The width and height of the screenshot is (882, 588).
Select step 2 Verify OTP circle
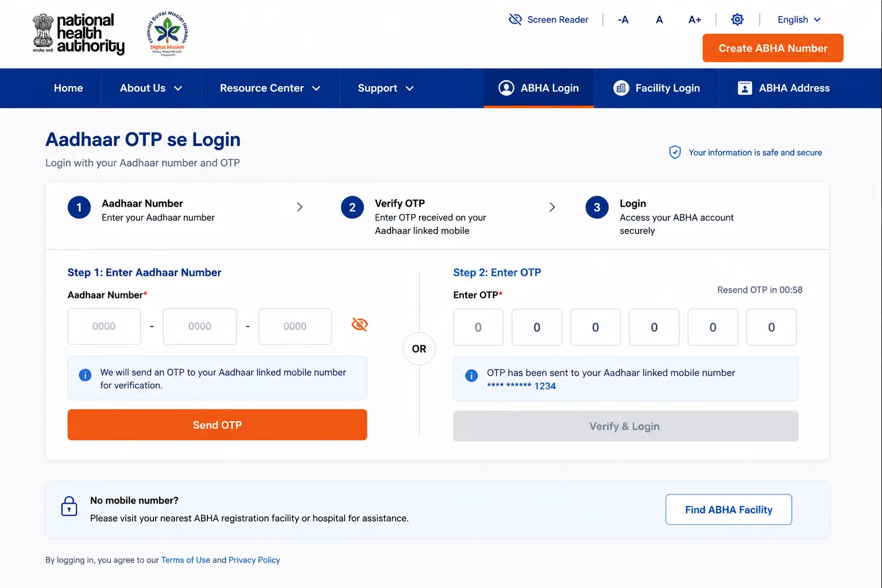[x=353, y=207]
